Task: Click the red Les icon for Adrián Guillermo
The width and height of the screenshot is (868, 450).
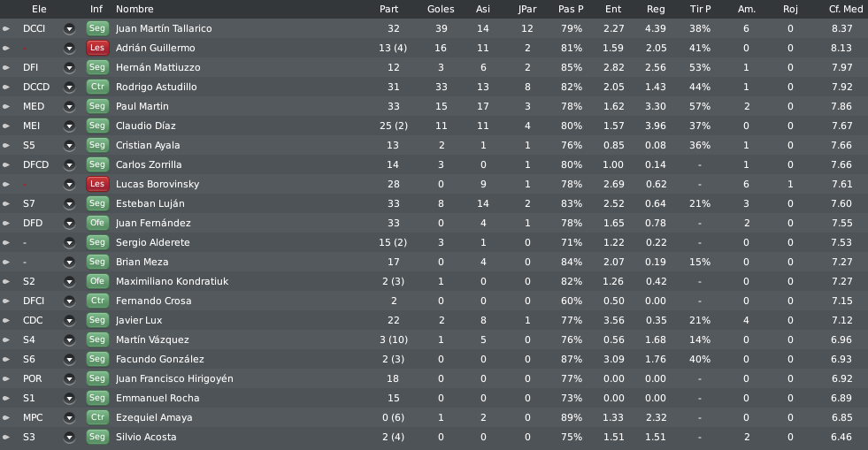Action: [96, 48]
